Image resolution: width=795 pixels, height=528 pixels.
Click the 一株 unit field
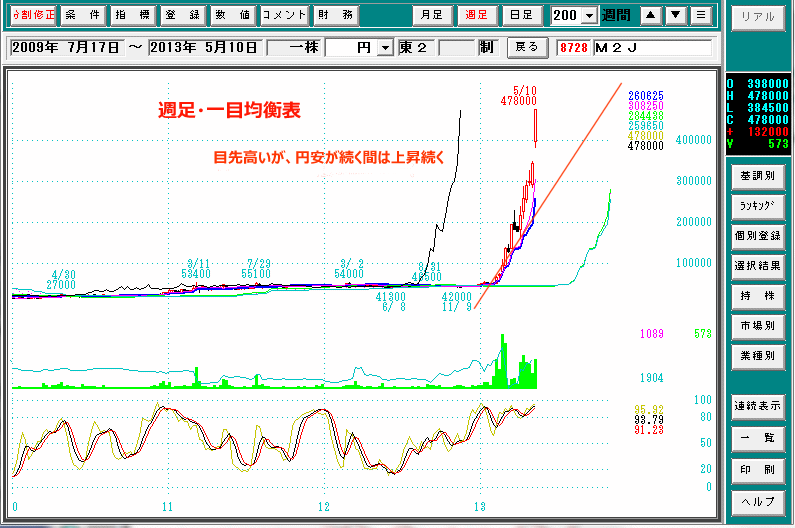(x=294, y=48)
